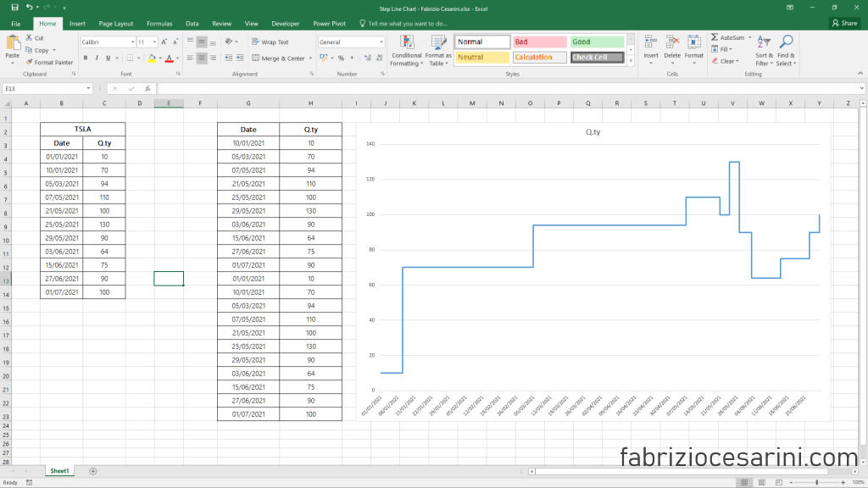
Task: Toggle italic formatting
Action: pyautogui.click(x=97, y=58)
